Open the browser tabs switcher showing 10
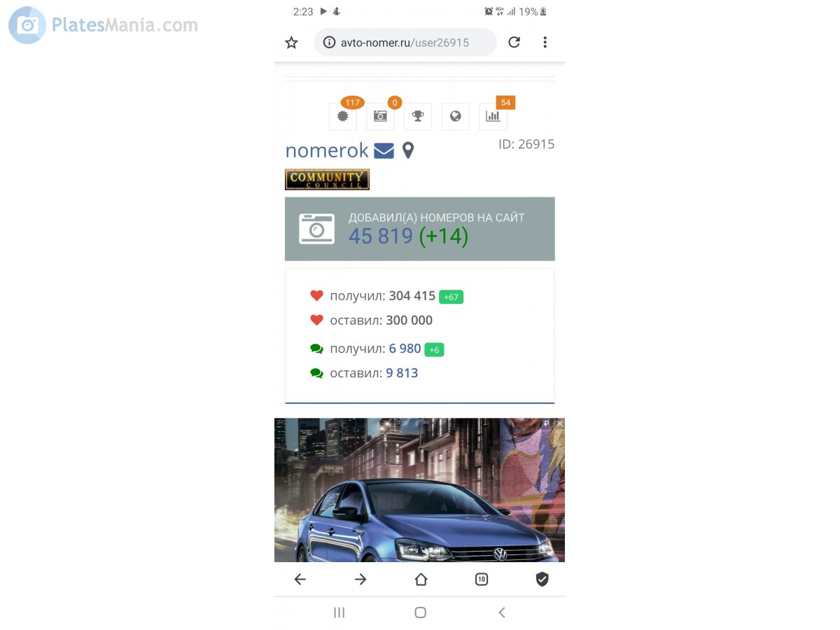The image size is (840, 630). 482,579
